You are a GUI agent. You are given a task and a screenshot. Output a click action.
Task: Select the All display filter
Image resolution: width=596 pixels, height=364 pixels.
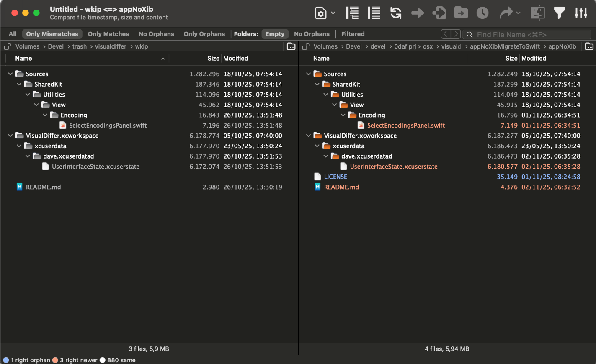click(13, 34)
